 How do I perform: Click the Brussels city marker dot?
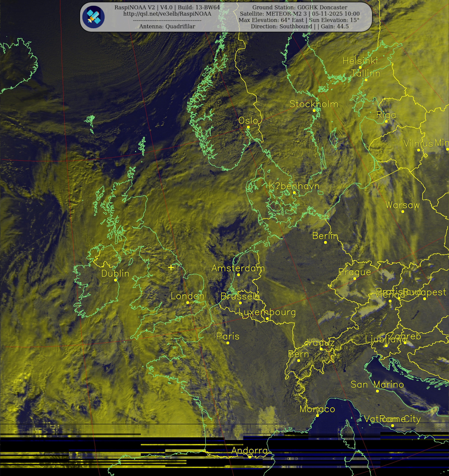click(240, 303)
